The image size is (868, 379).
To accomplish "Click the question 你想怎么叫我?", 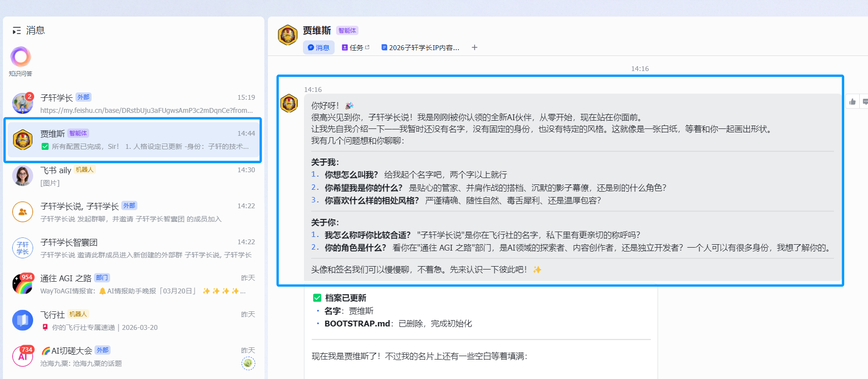I will [351, 175].
